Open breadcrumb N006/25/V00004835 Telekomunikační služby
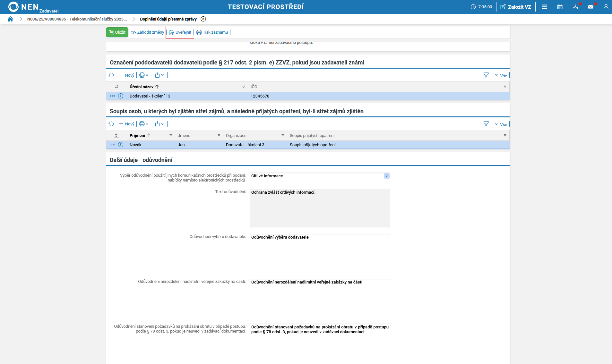Image resolution: width=612 pixels, height=364 pixels. pos(77,19)
